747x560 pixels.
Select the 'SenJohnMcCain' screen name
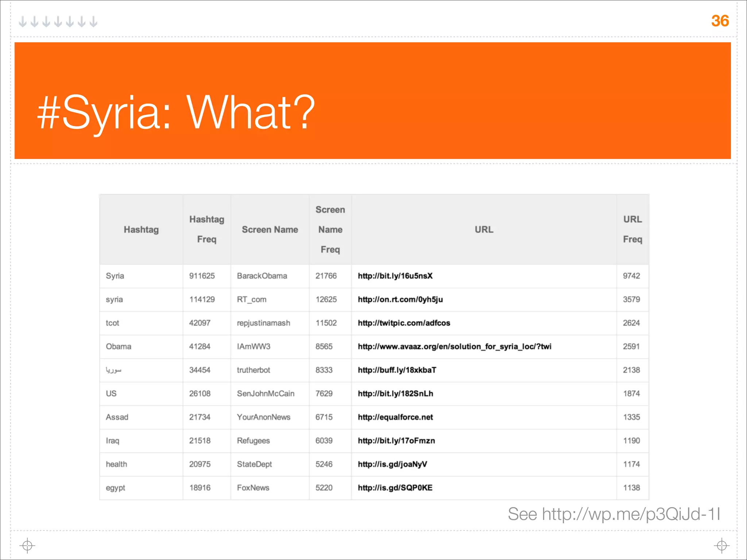[x=266, y=394]
